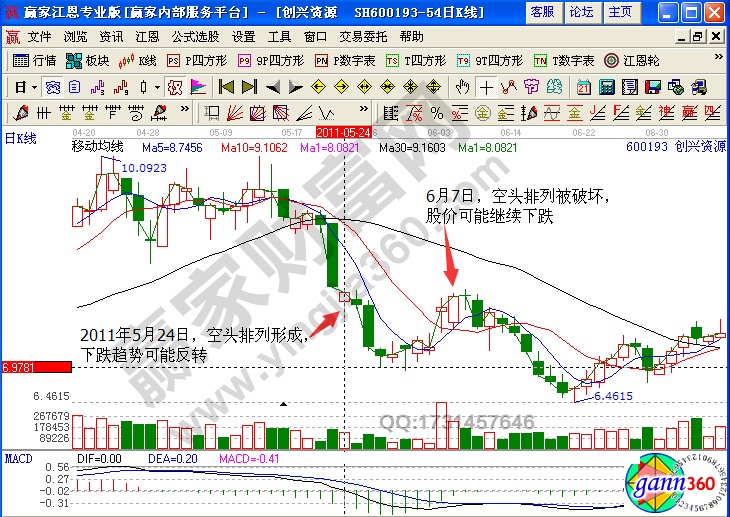Open the T四方形 time square
The width and height of the screenshot is (730, 517).
coord(416,61)
